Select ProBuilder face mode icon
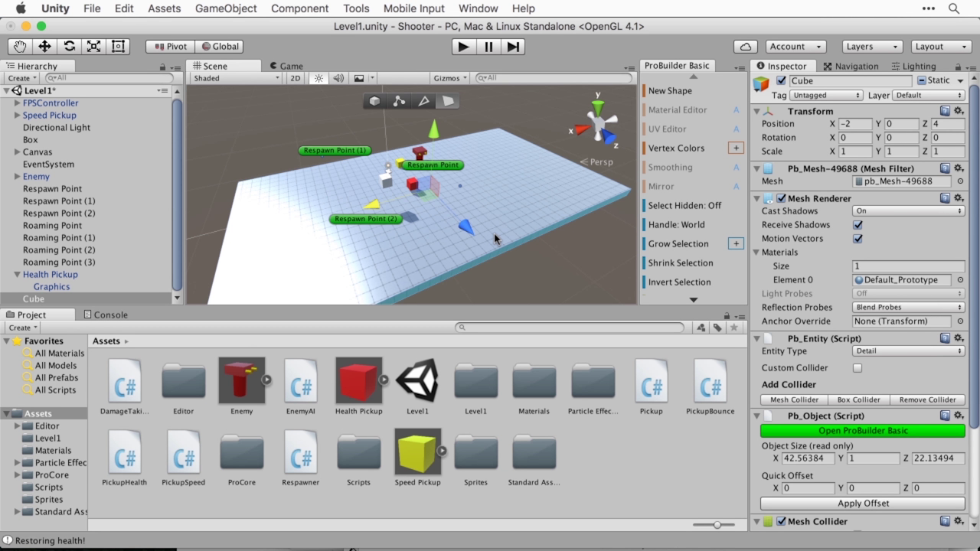Screen dimensions: 980x551 (448, 101)
